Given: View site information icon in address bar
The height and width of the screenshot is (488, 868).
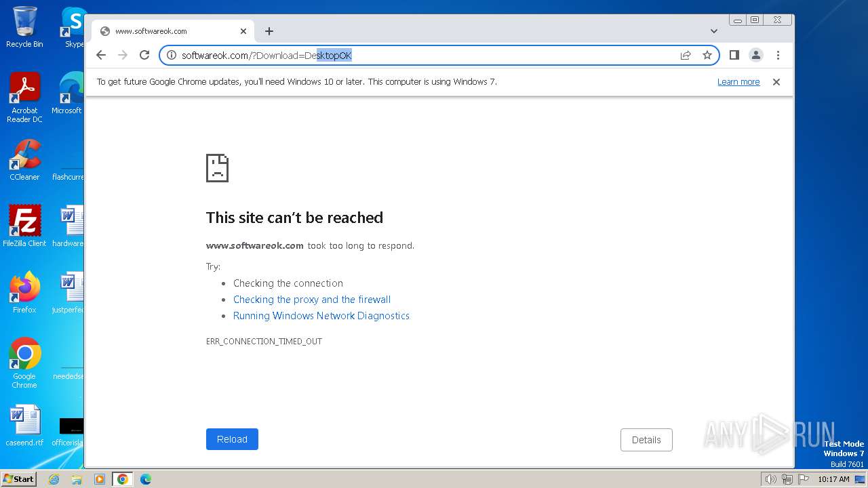Looking at the screenshot, I should click(172, 55).
